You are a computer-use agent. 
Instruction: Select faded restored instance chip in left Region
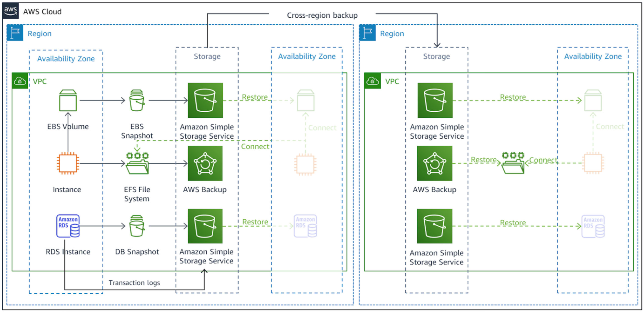[x=305, y=164]
